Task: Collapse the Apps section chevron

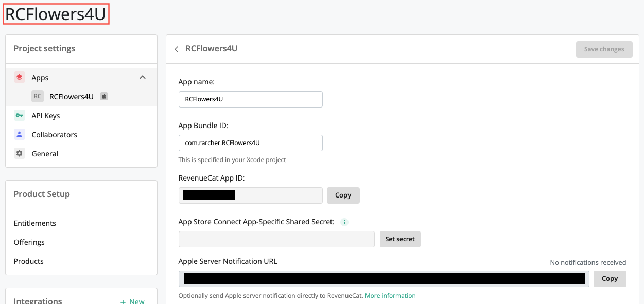Action: pyautogui.click(x=143, y=77)
